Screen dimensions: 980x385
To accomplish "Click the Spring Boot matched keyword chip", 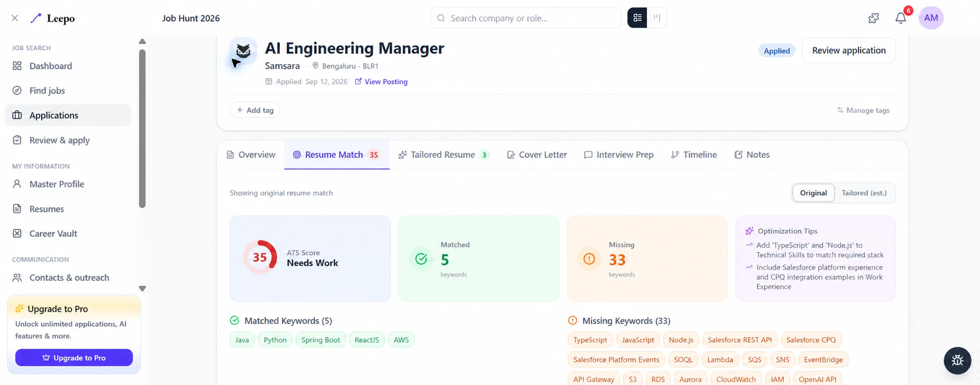I will coord(320,340).
